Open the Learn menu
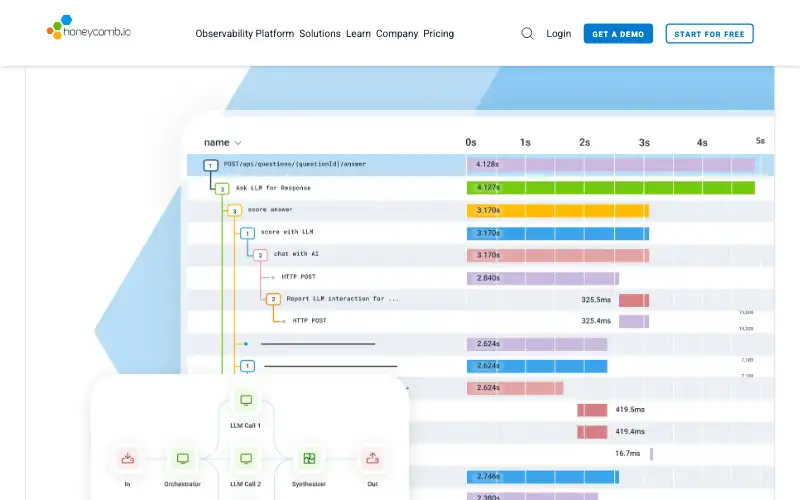This screenshot has height=500, width=800. (x=358, y=34)
